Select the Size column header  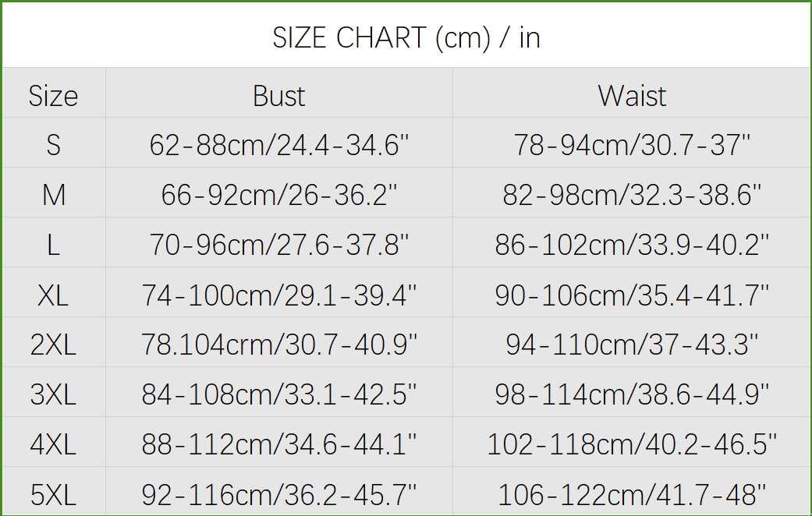click(x=53, y=96)
